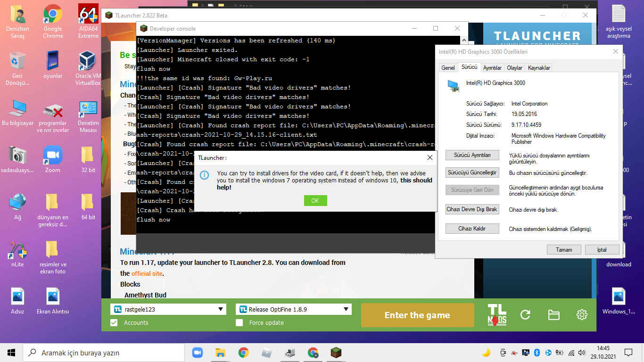Open the Windows Start menu
The width and height of the screenshot is (644, 362).
[11, 353]
